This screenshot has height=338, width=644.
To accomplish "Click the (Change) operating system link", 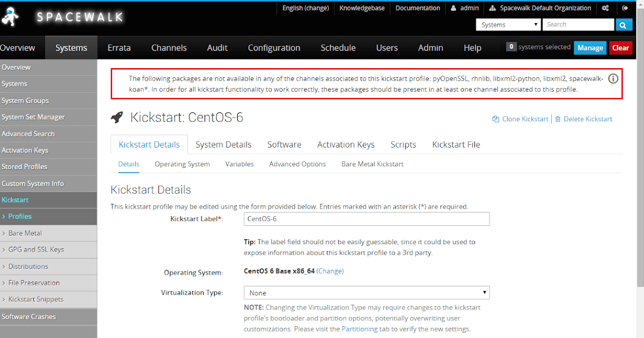I will 330,271.
